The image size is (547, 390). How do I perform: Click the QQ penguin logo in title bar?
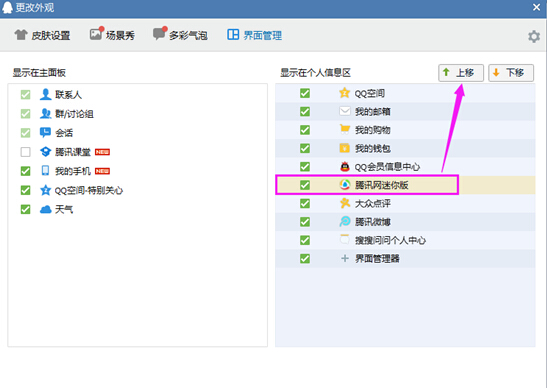click(7, 7)
